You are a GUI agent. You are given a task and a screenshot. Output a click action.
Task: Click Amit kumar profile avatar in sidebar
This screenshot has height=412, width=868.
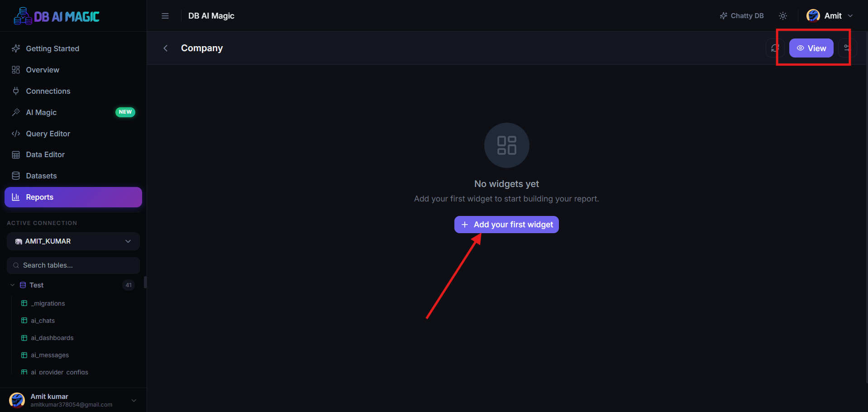[17, 400]
